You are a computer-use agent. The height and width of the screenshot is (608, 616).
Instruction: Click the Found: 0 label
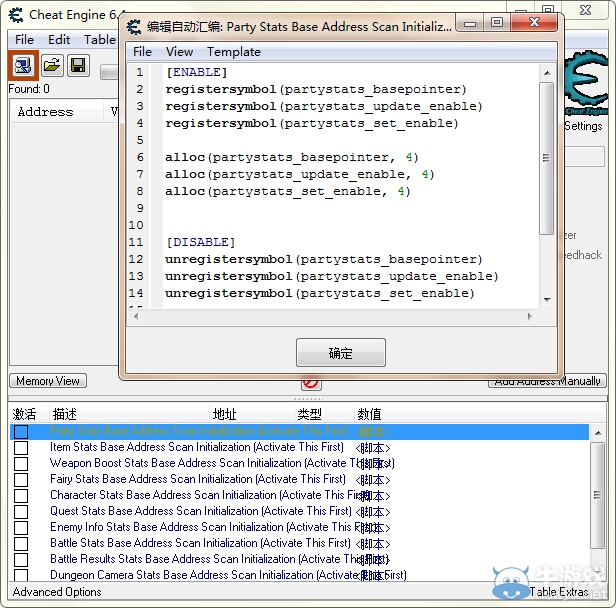pos(29,89)
